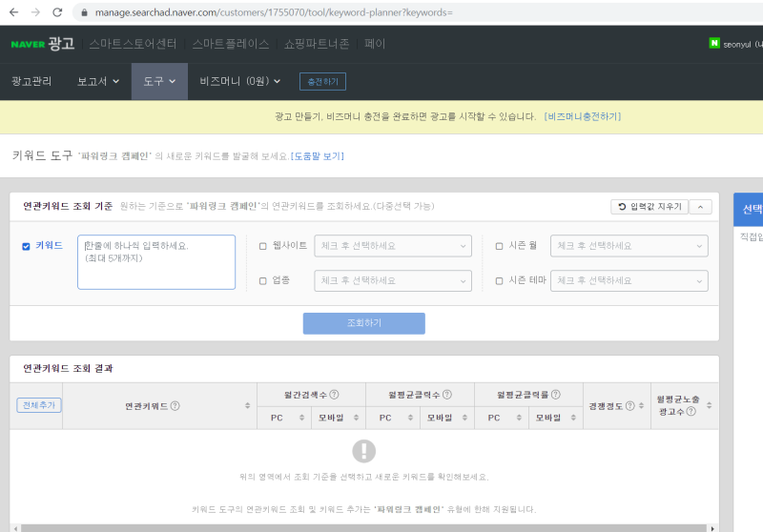Sort 월평균클릭수 모바일 column
The height and width of the screenshot is (532, 763).
(x=464, y=418)
